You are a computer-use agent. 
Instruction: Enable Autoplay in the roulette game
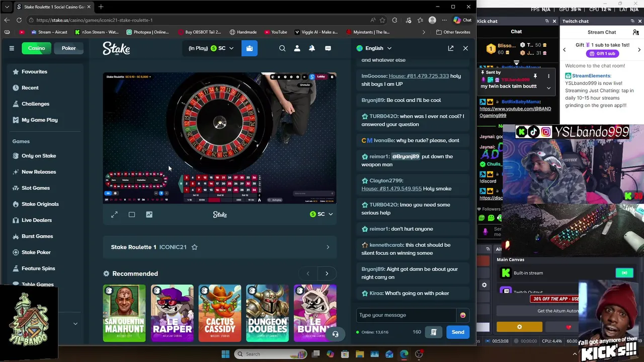tap(275, 200)
